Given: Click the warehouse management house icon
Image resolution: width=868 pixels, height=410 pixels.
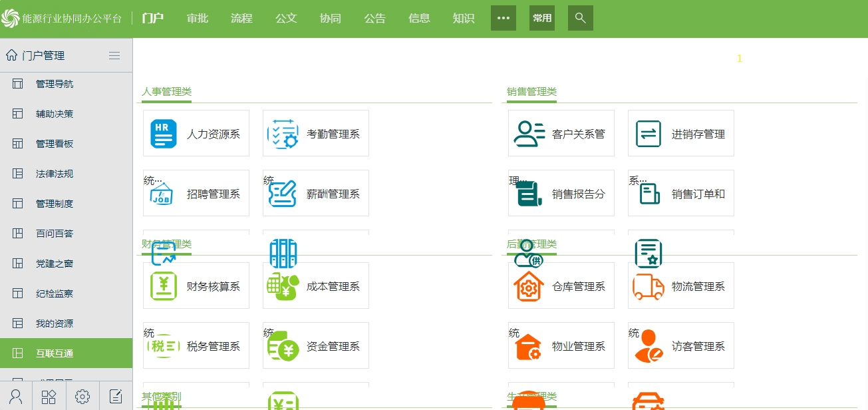Looking at the screenshot, I should coord(529,286).
